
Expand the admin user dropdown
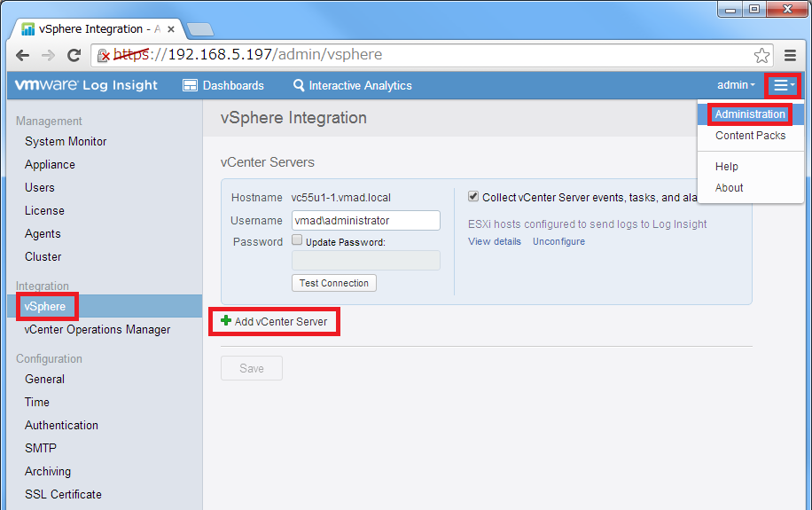pyautogui.click(x=736, y=85)
